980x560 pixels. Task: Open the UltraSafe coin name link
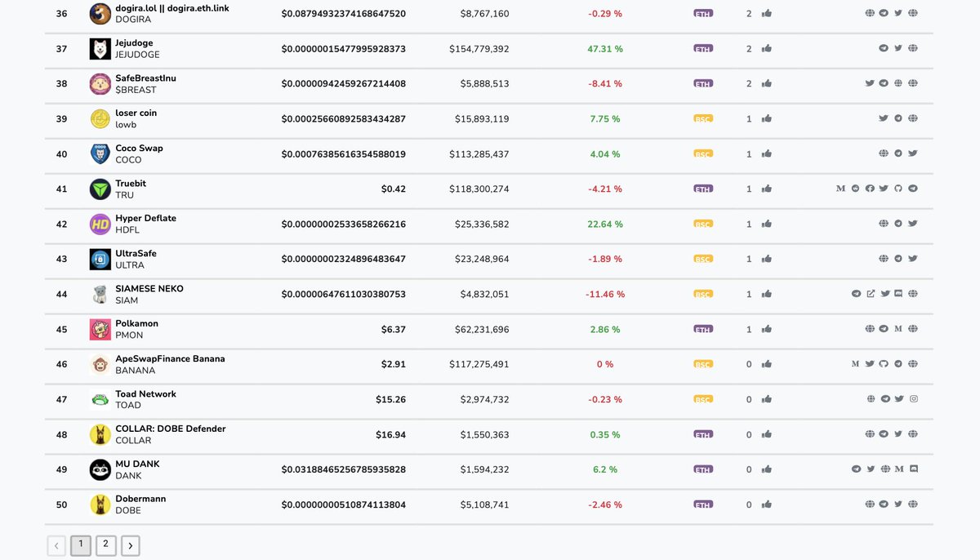136,254
